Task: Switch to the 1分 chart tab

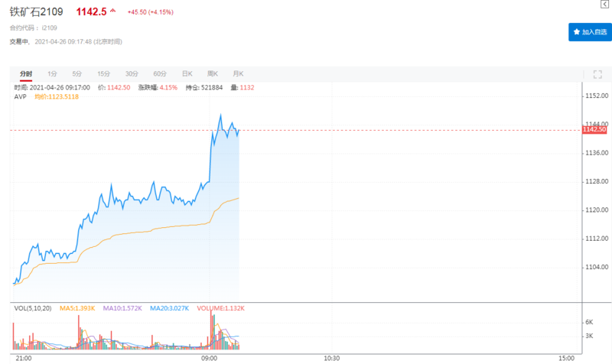Action: click(x=52, y=73)
